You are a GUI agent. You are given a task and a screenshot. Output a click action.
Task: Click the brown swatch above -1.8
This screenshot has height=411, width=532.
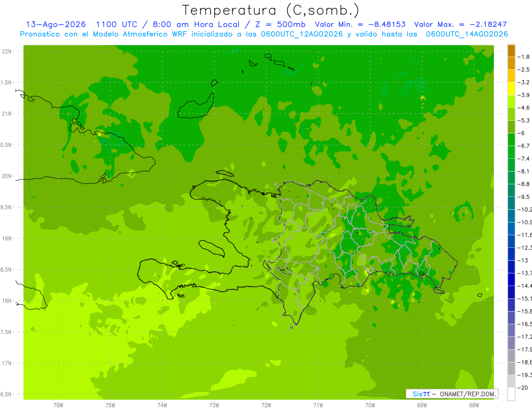click(x=511, y=51)
